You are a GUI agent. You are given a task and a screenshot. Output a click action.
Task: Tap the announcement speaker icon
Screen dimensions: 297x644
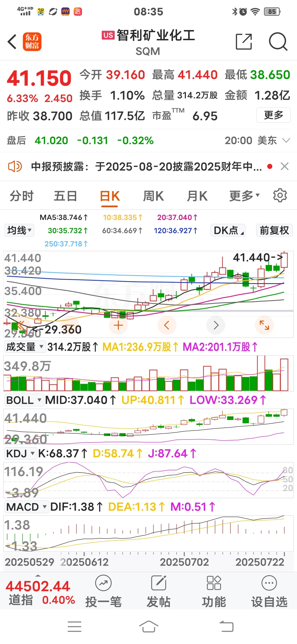(15, 167)
